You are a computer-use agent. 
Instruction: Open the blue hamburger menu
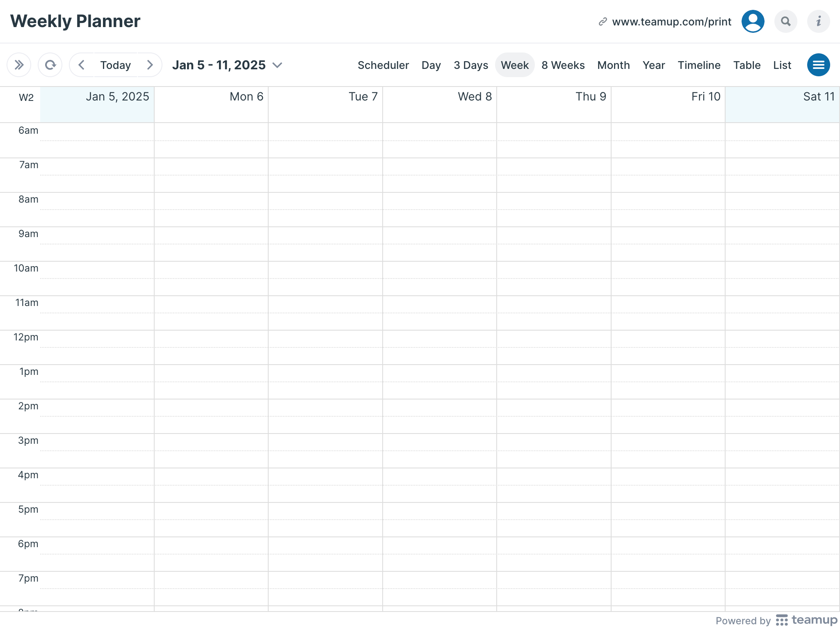coord(818,65)
